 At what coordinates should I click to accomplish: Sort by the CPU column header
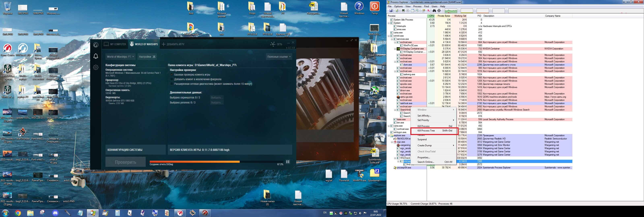coord(431,16)
